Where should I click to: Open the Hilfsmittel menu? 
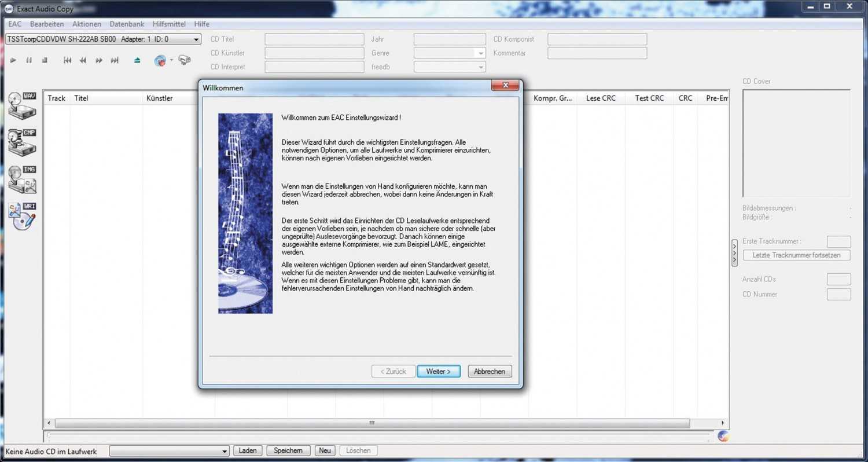pyautogui.click(x=169, y=24)
